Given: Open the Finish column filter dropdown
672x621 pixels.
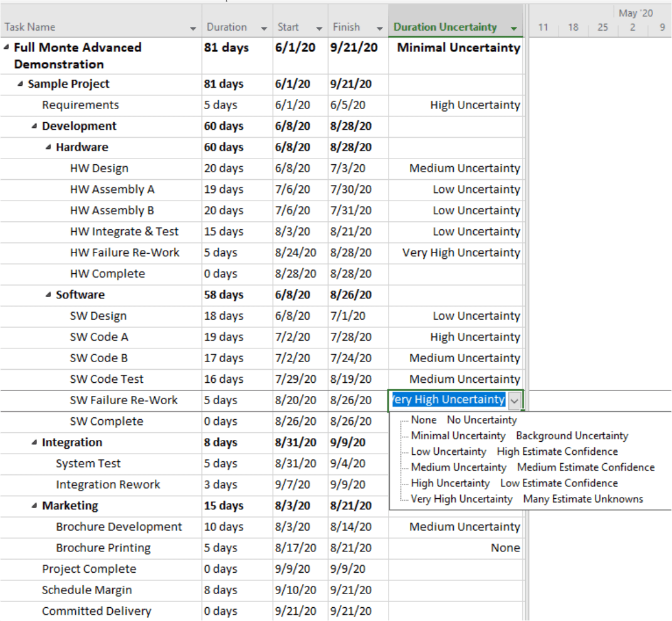Looking at the screenshot, I should 380,28.
